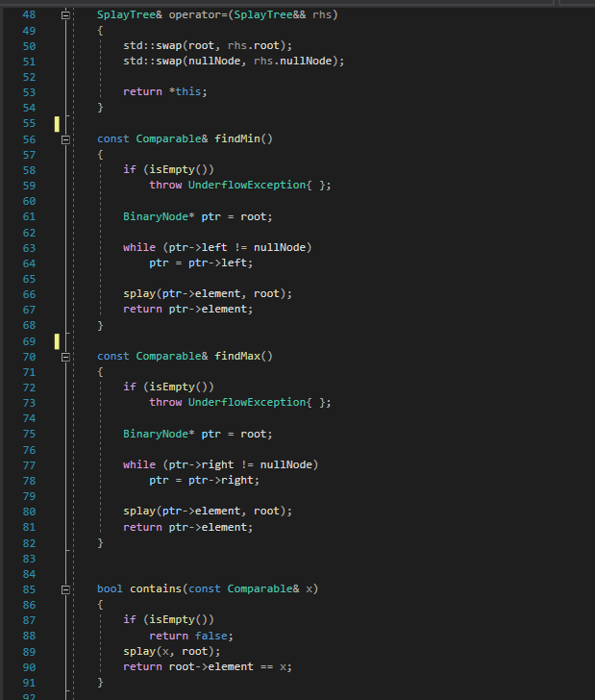Select line number 63 in gutter
This screenshot has height=700, width=595.
click(29, 248)
